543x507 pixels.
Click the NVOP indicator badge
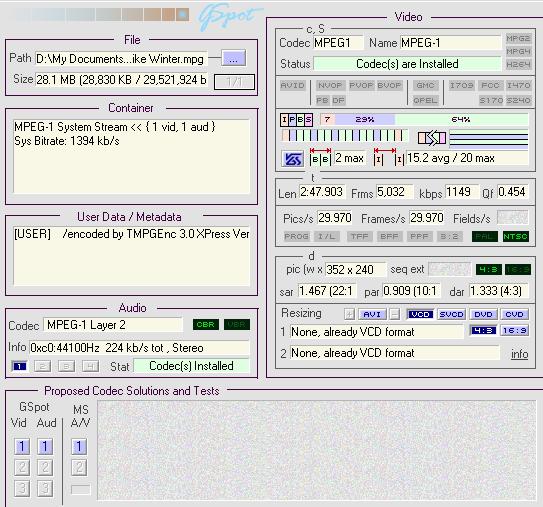(x=330, y=85)
